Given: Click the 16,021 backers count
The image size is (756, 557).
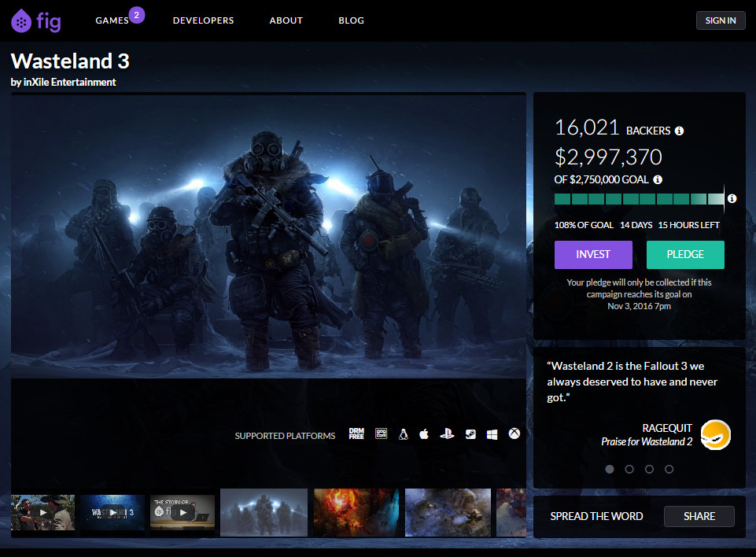Looking at the screenshot, I should [x=587, y=127].
